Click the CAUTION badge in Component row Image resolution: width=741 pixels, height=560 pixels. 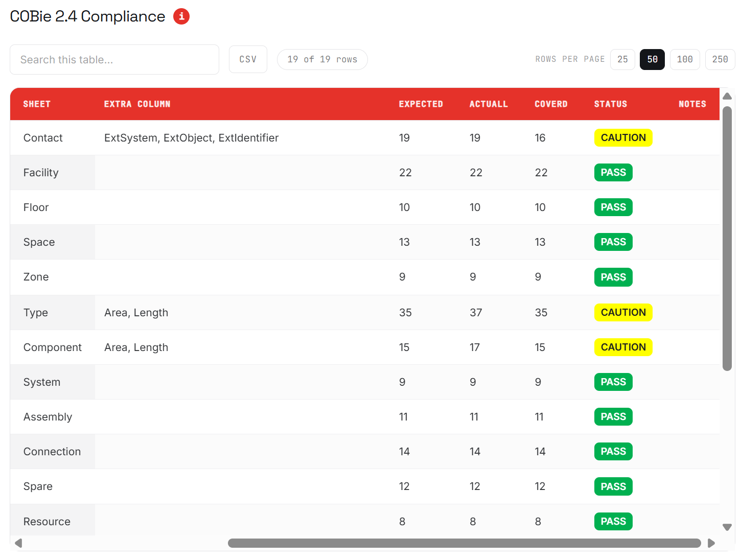(x=623, y=347)
